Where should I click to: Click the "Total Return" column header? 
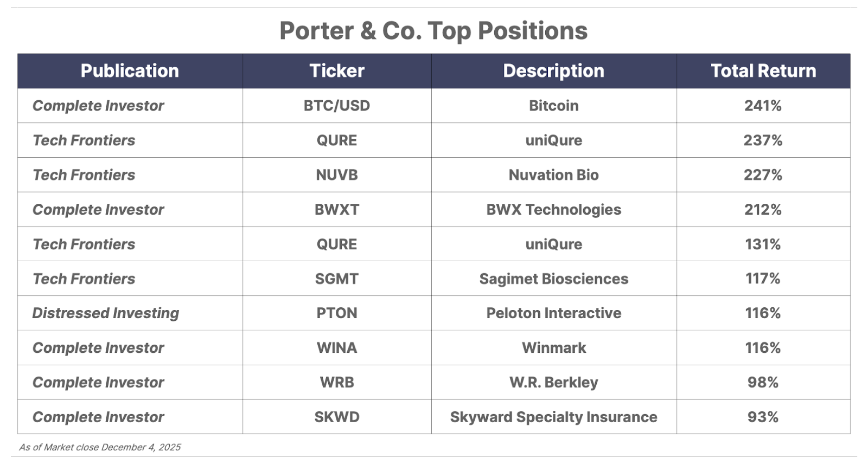tap(763, 71)
